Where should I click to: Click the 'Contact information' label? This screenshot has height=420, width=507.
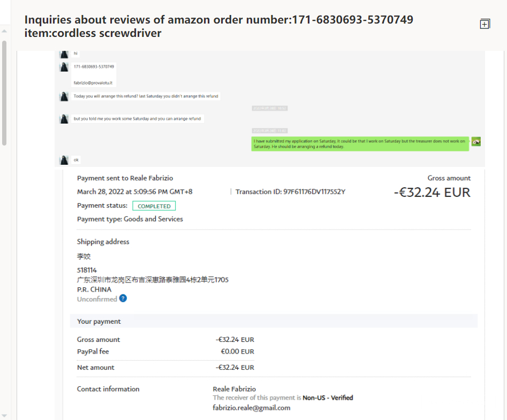(x=108, y=389)
